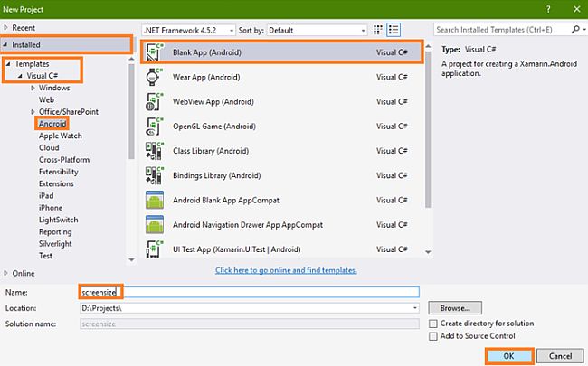The width and height of the screenshot is (588, 366).
Task: Expand the Online section
Action: [x=5, y=274]
